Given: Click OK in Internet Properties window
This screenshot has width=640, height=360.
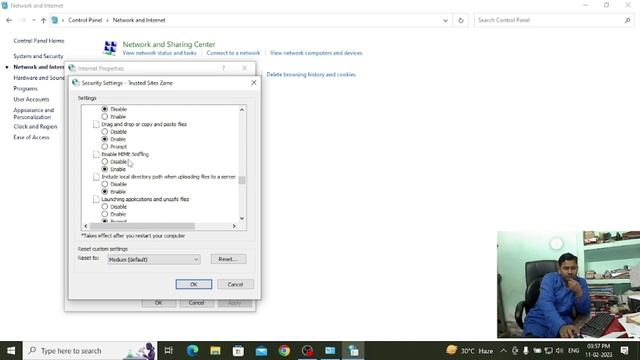Looking at the screenshot, I should point(158,303).
